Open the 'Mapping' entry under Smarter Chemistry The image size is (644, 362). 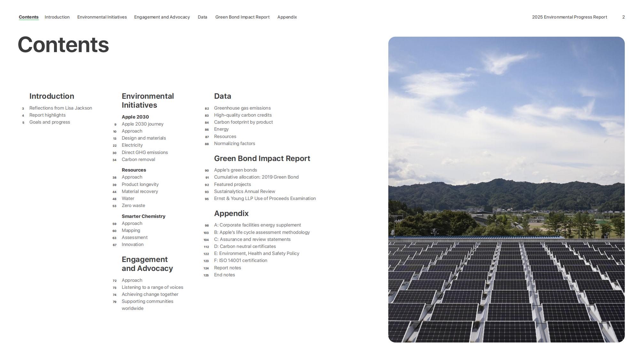[x=131, y=230]
